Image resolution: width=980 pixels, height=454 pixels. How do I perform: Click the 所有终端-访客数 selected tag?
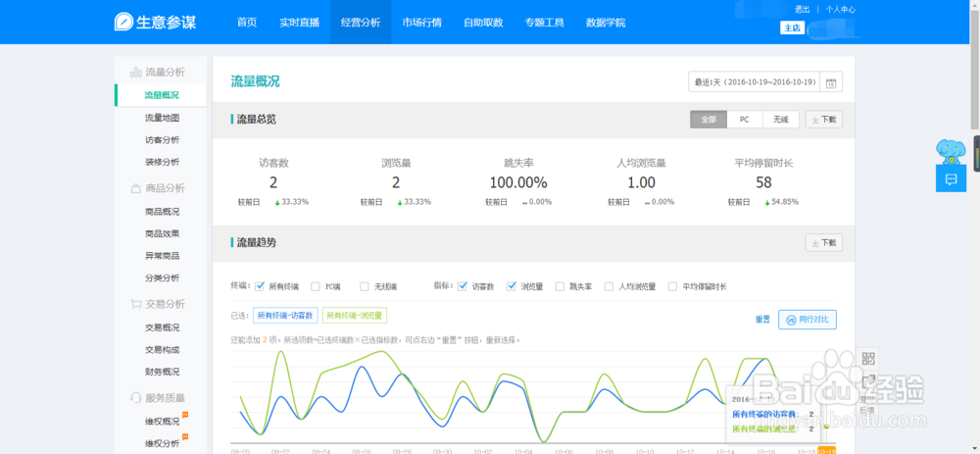point(286,316)
